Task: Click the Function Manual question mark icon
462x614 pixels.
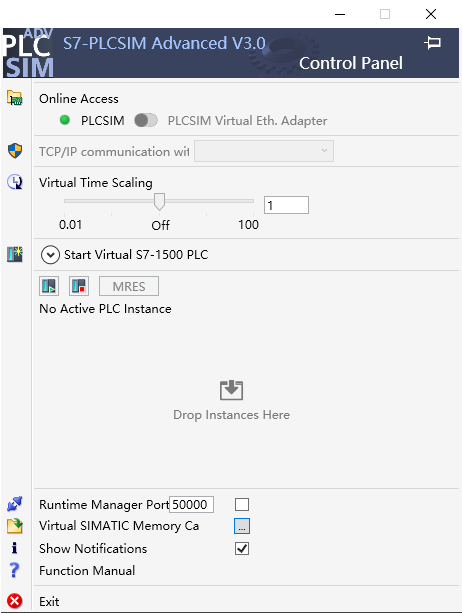Action: (14, 570)
